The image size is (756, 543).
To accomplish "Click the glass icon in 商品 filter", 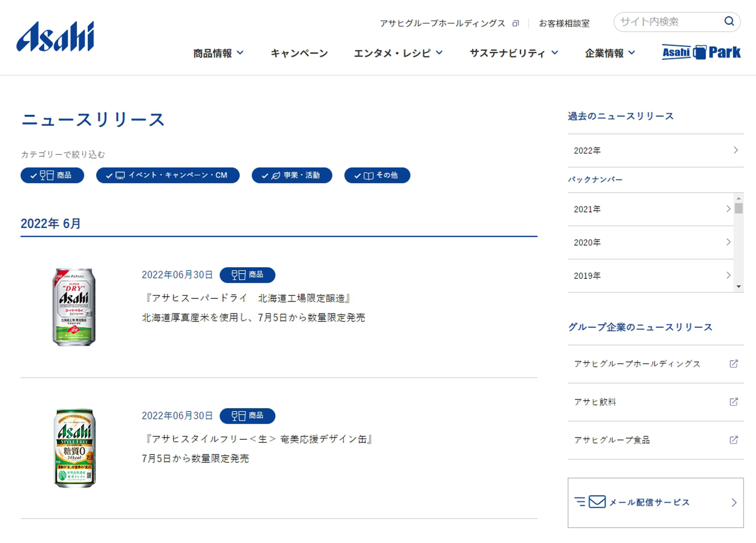I will (x=47, y=175).
